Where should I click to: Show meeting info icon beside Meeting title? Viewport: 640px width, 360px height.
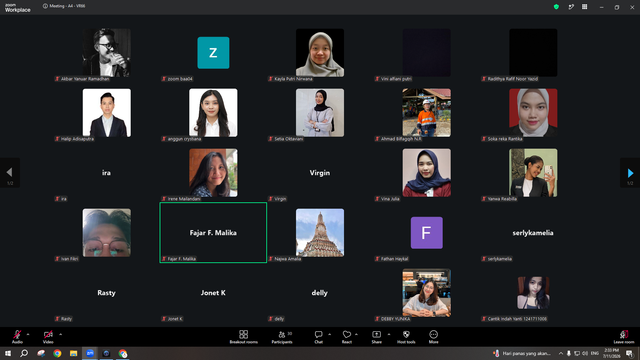pyautogui.click(x=45, y=6)
